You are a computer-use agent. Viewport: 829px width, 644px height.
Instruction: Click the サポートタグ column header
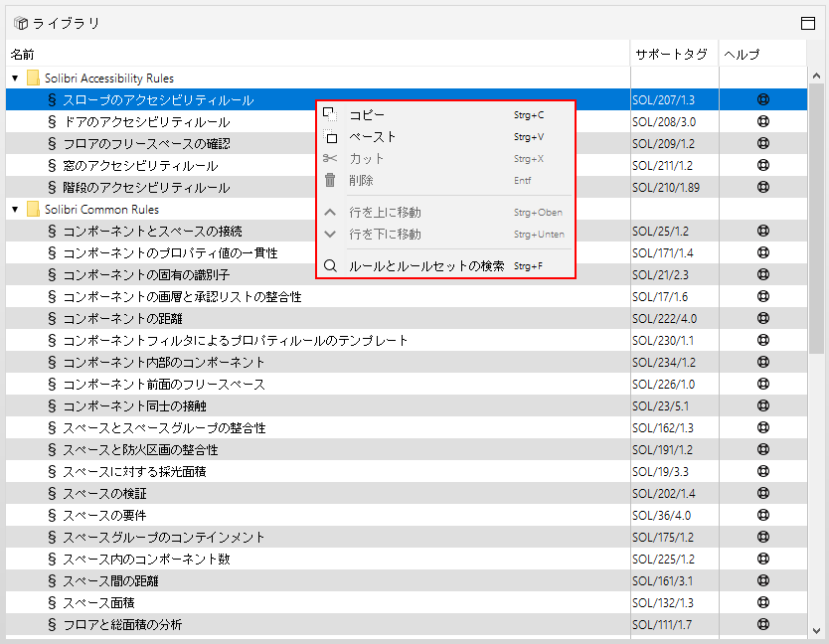click(x=674, y=54)
